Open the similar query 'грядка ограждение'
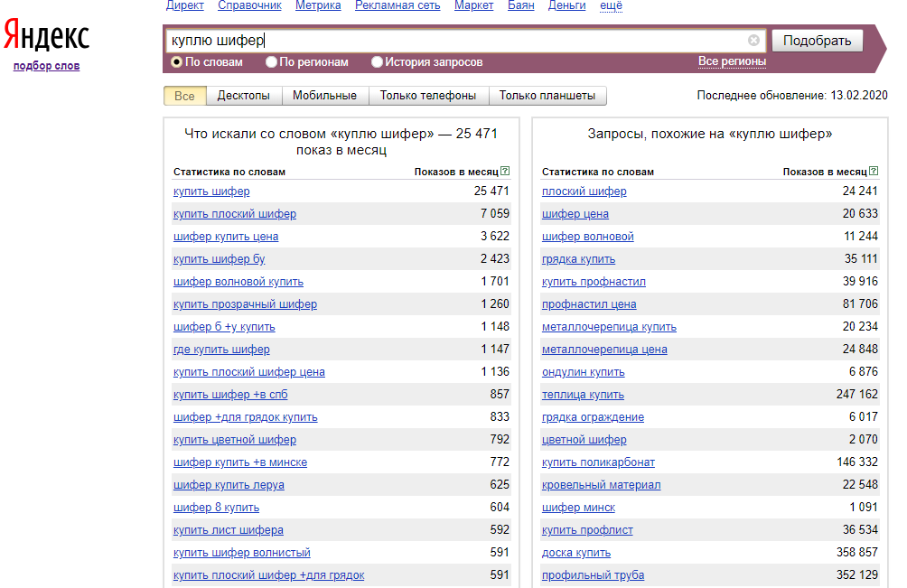The image size is (907, 588). (593, 417)
